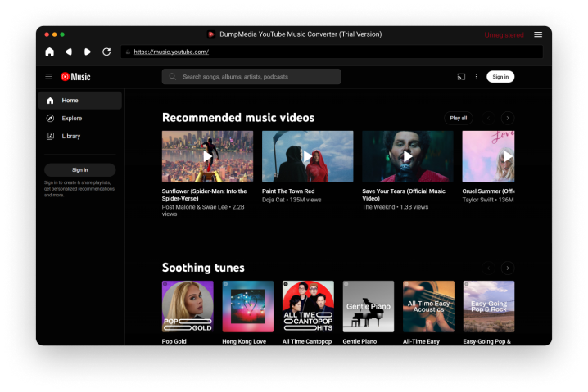Go back with the left arrow icon

tap(69, 52)
